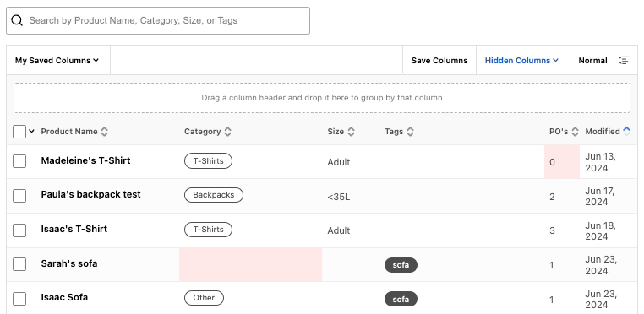Screen dimensions: 644x314
Task: Open the Paula's backpack test product
Action: point(90,194)
